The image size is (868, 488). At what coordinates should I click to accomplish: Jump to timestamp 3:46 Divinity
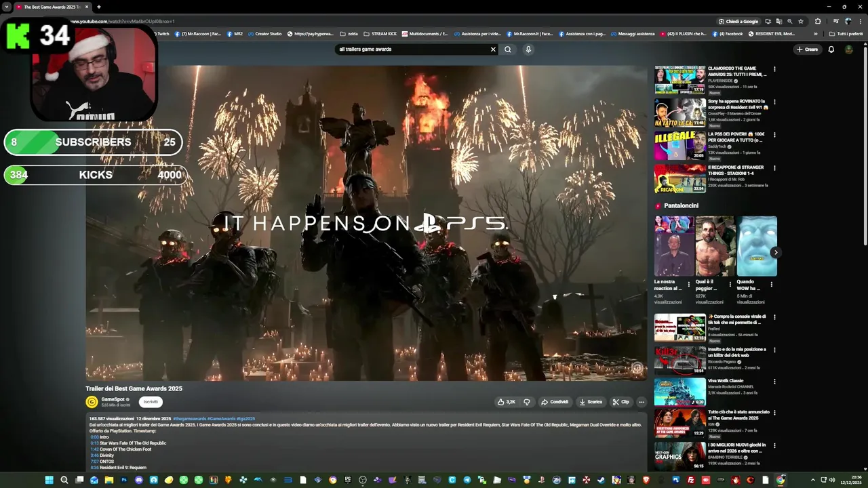[94, 455]
